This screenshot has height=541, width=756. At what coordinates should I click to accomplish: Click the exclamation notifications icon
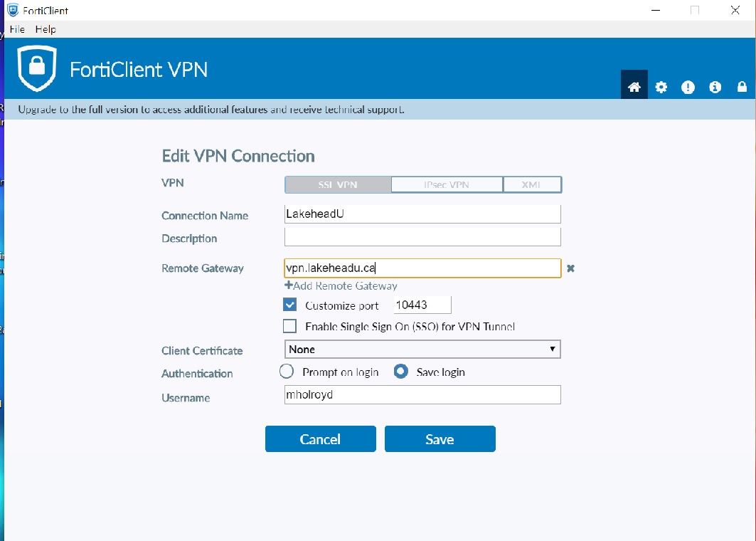[x=688, y=87]
